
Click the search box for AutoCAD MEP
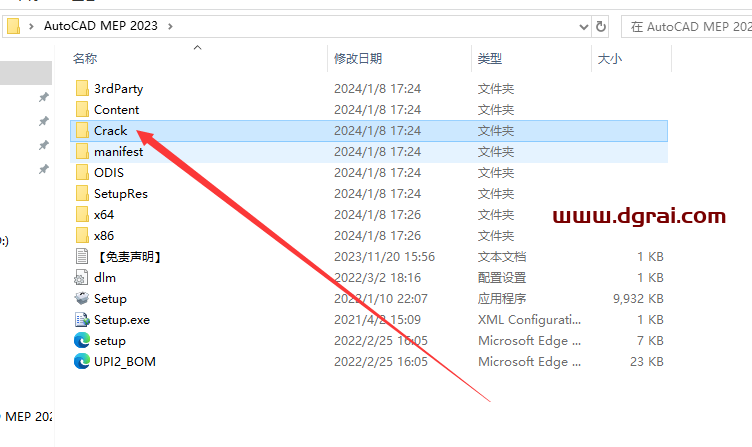[x=687, y=27]
